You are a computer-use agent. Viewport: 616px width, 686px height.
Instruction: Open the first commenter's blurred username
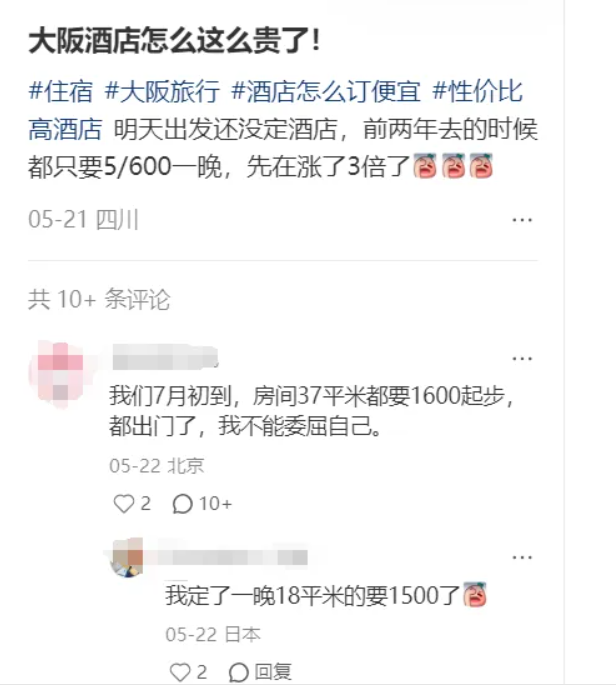pyautogui.click(x=165, y=357)
